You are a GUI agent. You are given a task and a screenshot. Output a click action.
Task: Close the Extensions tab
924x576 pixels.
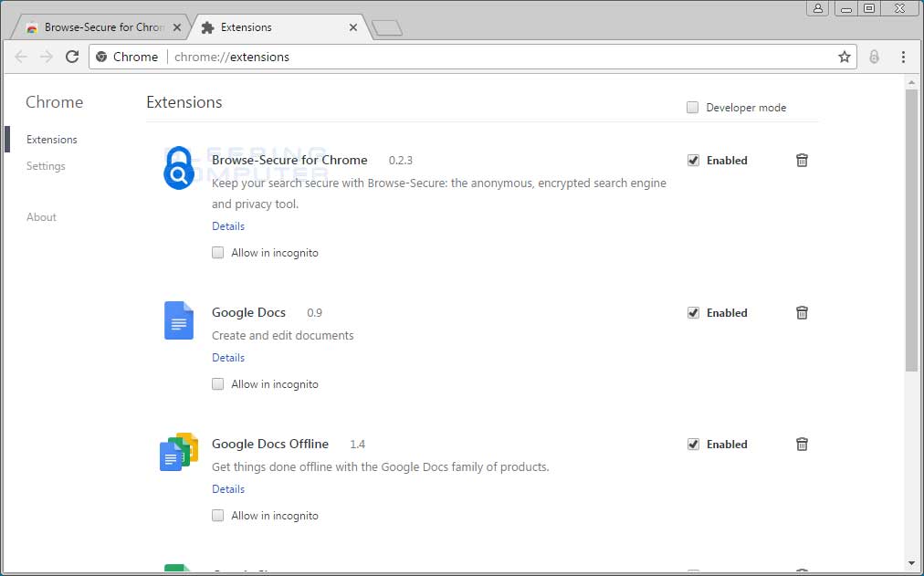pyautogui.click(x=353, y=27)
